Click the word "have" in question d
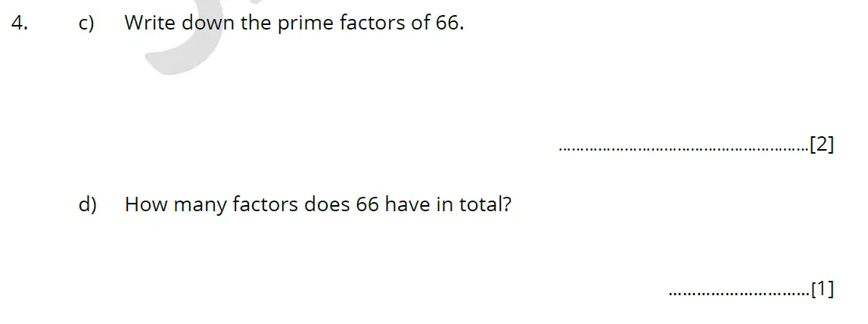Viewport: 868px width, 324px height. (x=408, y=204)
